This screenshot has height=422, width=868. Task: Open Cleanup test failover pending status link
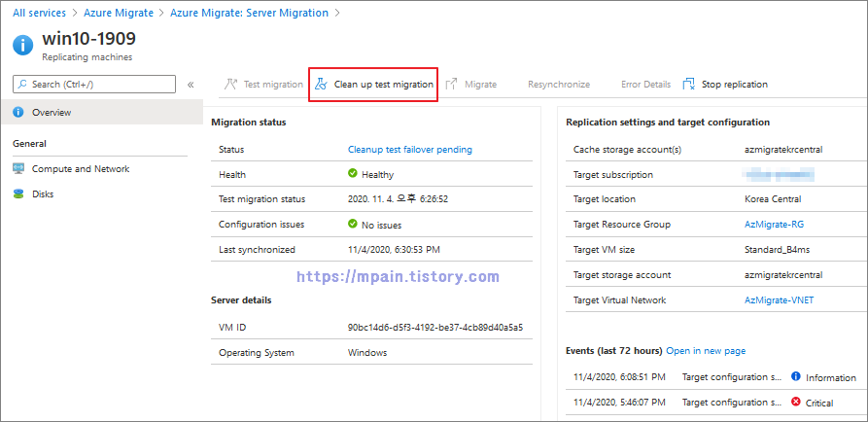[x=409, y=150]
